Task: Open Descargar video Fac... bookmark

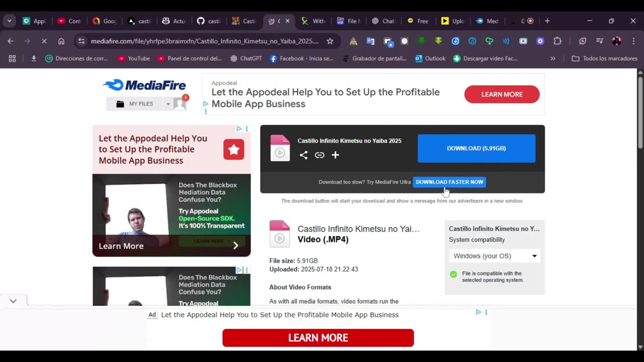Action: pos(485,58)
